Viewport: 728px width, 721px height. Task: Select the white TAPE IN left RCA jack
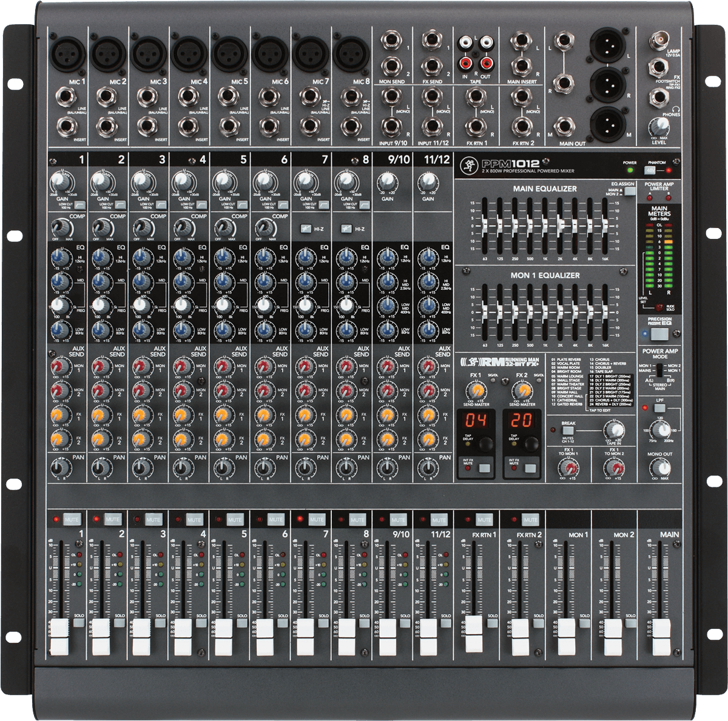click(465, 44)
